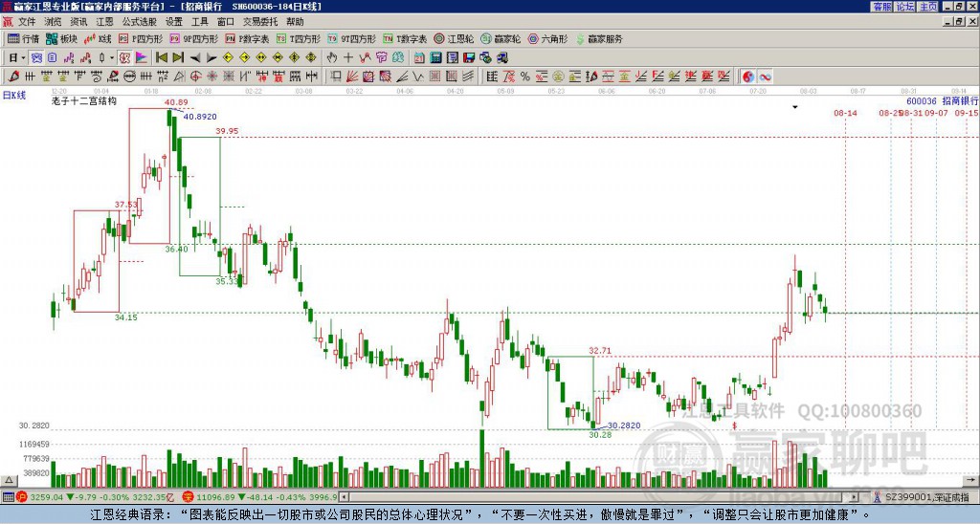Open the P四方形 square tool
The image size is (980, 524).
point(141,38)
